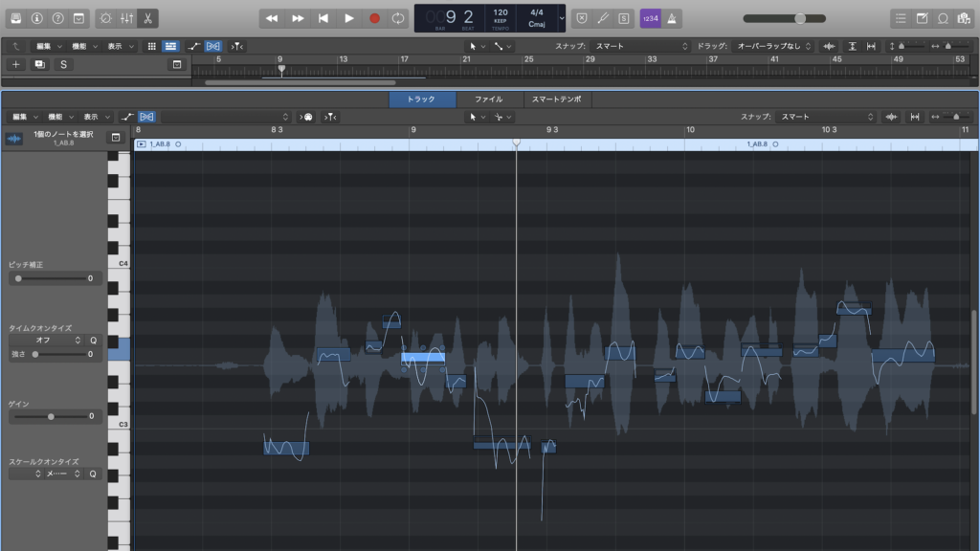Screen dimensions: 980x551
Task: Open the editor 機能 menu
Action: (x=60, y=117)
